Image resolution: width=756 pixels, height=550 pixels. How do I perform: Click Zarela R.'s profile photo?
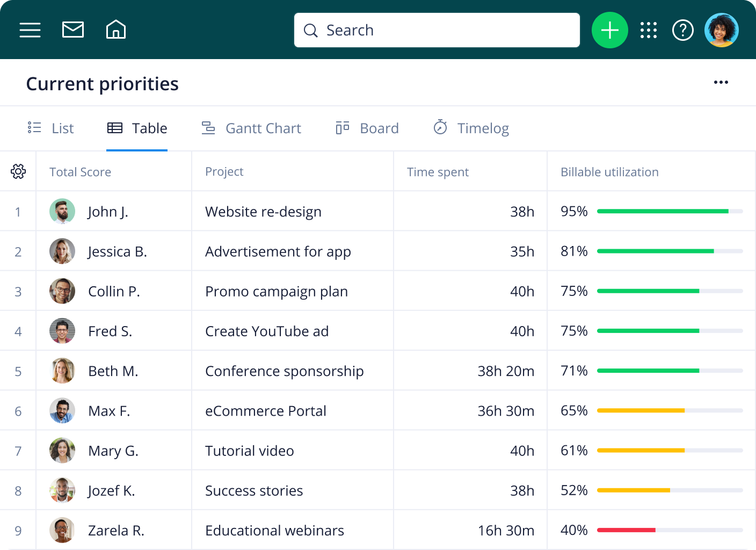[x=62, y=530]
